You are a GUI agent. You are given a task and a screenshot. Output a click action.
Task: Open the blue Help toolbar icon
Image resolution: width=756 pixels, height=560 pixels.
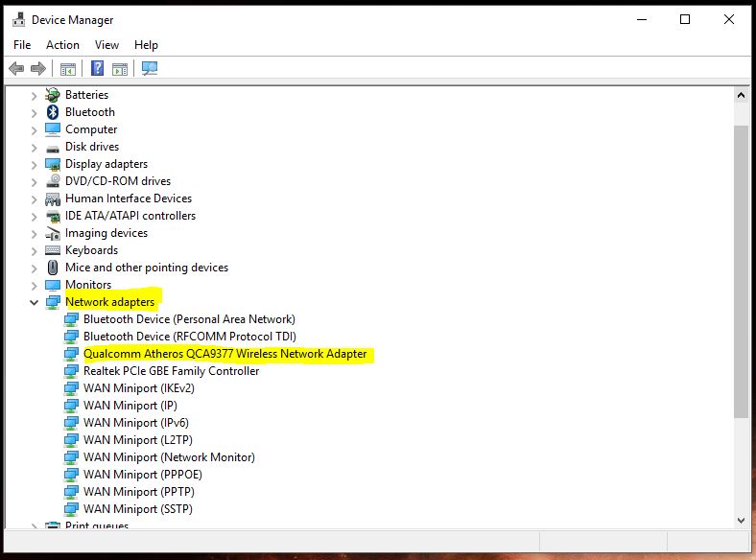click(98, 68)
